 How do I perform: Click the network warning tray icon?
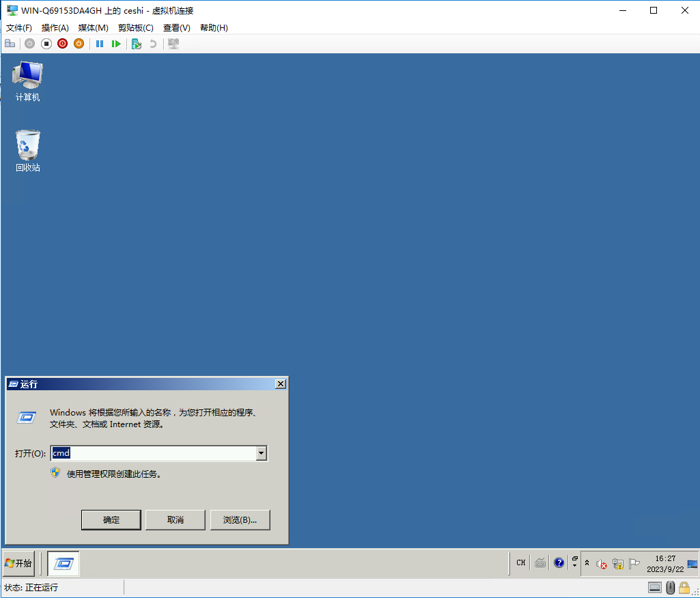pos(618,564)
